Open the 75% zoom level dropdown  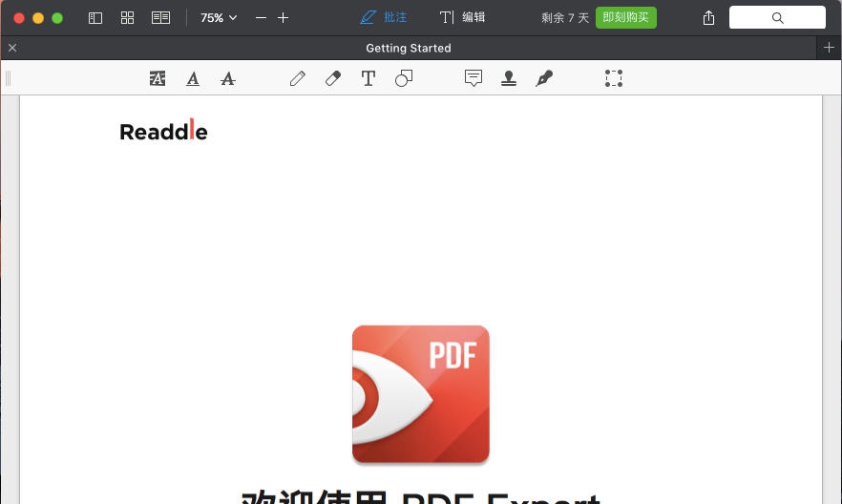pyautogui.click(x=219, y=18)
